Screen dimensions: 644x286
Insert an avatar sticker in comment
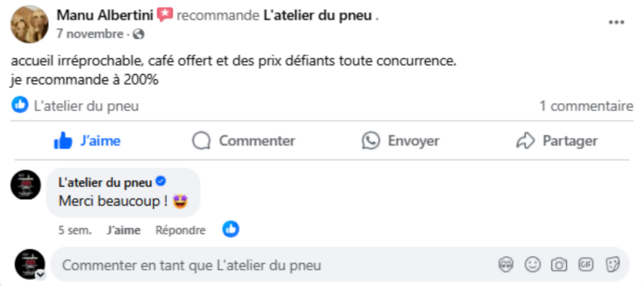pyautogui.click(x=506, y=265)
